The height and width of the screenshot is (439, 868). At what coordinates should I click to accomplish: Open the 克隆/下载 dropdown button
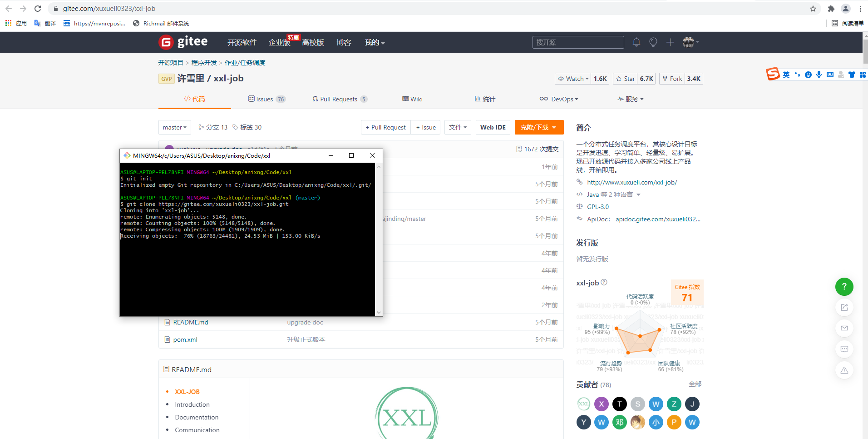tap(539, 127)
